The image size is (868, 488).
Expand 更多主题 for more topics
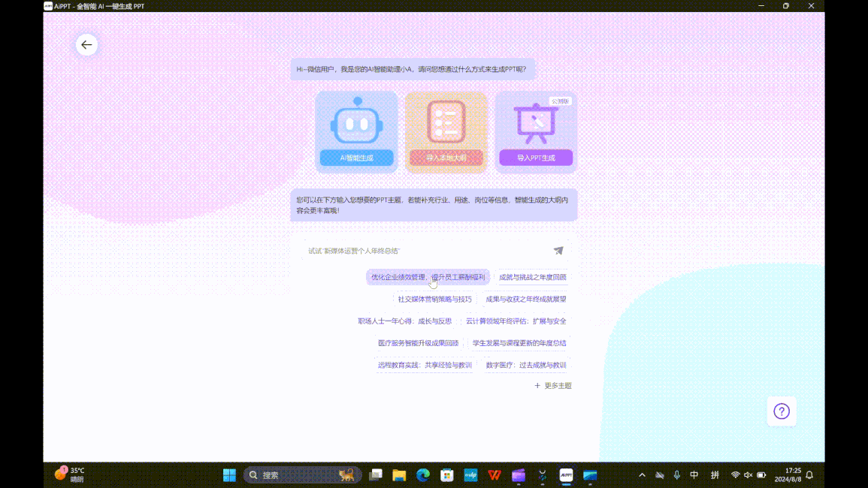[553, 386]
